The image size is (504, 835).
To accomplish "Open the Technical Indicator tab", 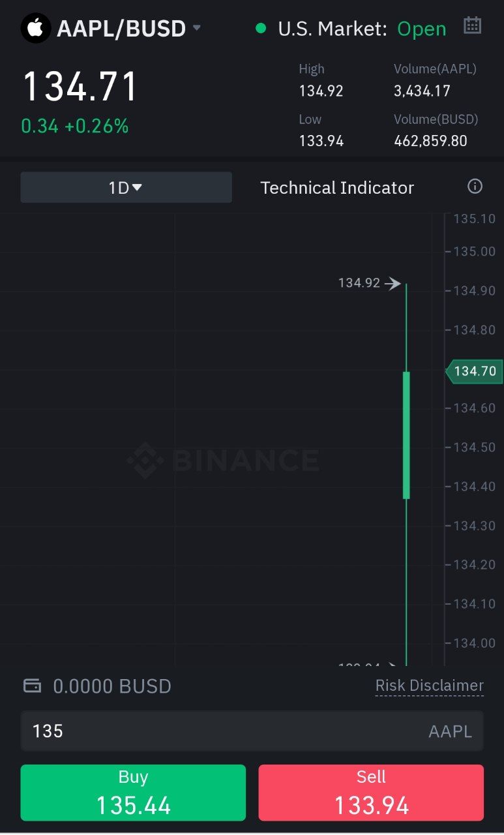I will tap(337, 188).
